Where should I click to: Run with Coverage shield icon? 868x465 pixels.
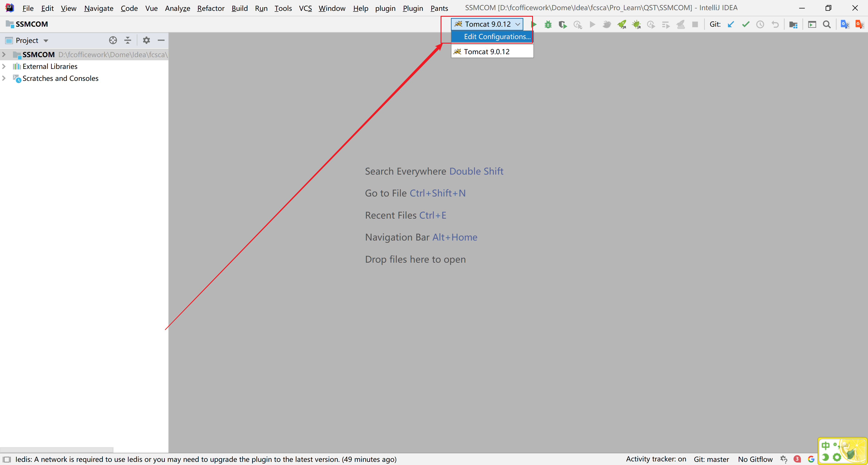click(562, 24)
